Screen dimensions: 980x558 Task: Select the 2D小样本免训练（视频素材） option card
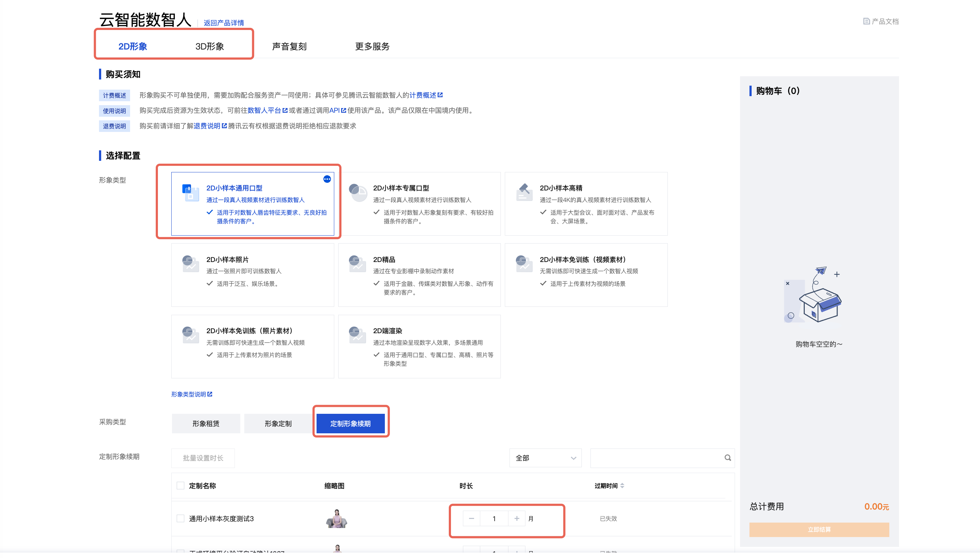tap(586, 275)
